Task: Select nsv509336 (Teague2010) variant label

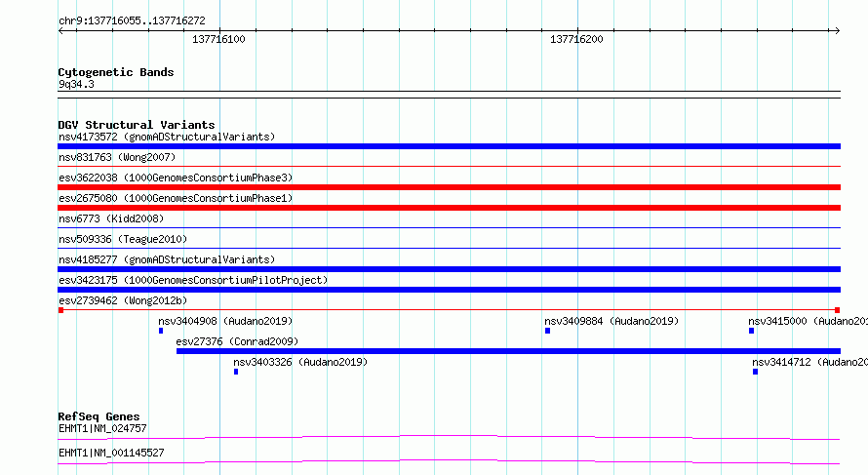Action: point(123,239)
